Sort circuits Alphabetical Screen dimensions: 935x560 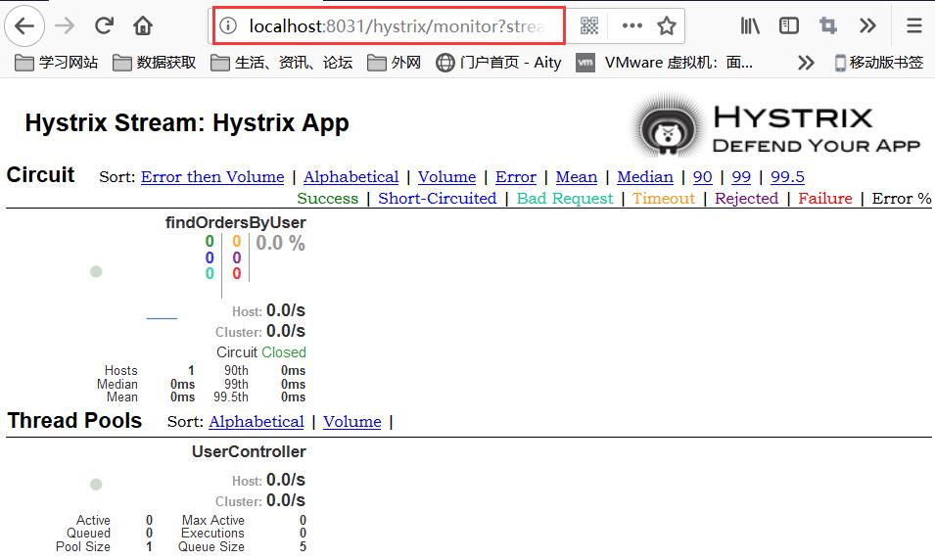click(x=351, y=177)
